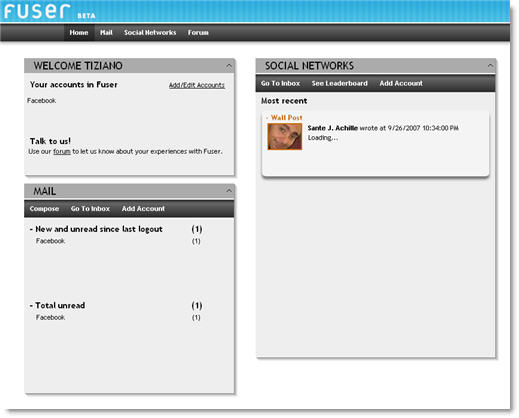The height and width of the screenshot is (418, 519).
Task: Collapse the Mail panel
Action: click(x=229, y=191)
